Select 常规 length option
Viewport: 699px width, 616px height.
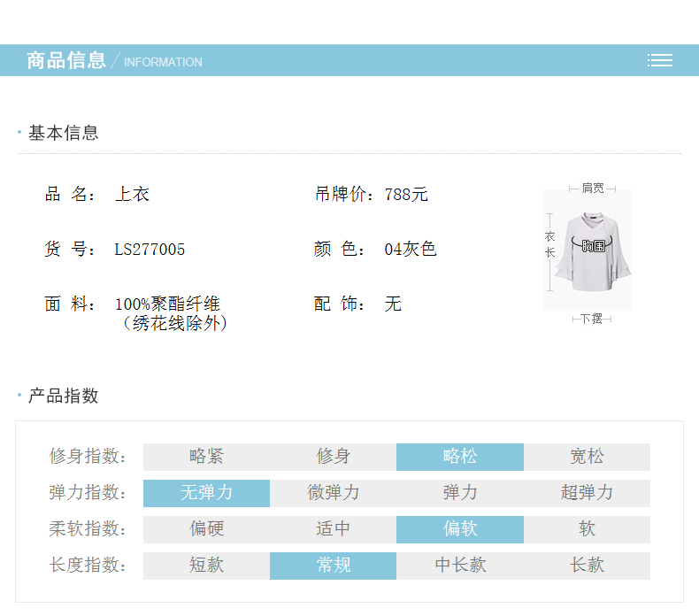click(x=334, y=566)
